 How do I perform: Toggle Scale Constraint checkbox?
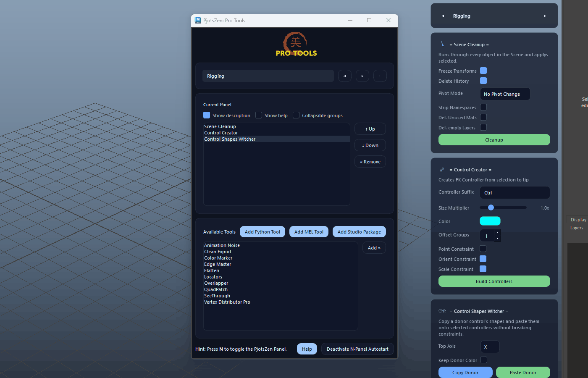point(483,269)
